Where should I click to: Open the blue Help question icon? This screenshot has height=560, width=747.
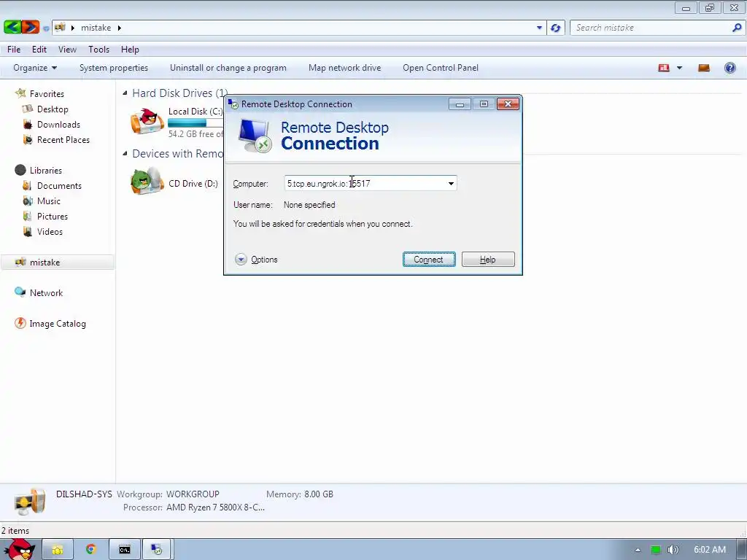click(x=729, y=68)
